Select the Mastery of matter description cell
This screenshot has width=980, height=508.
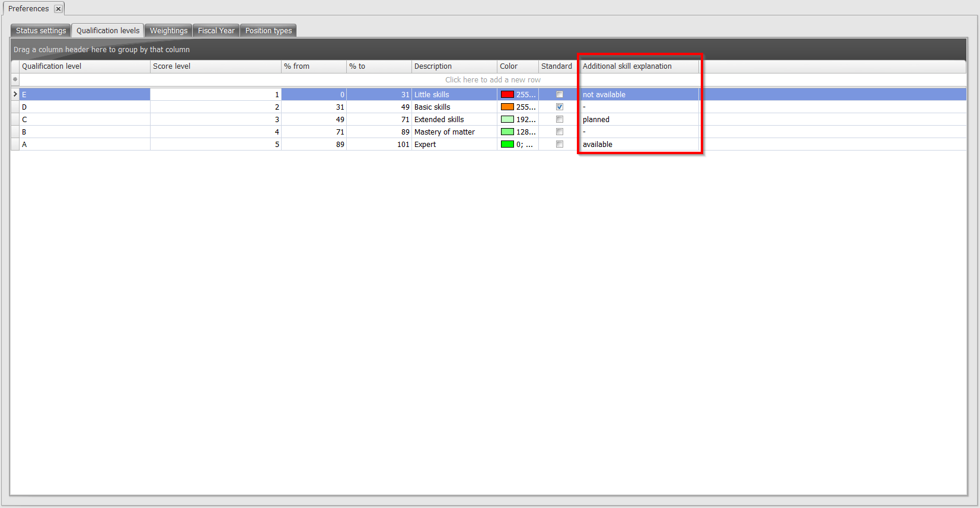coord(454,132)
